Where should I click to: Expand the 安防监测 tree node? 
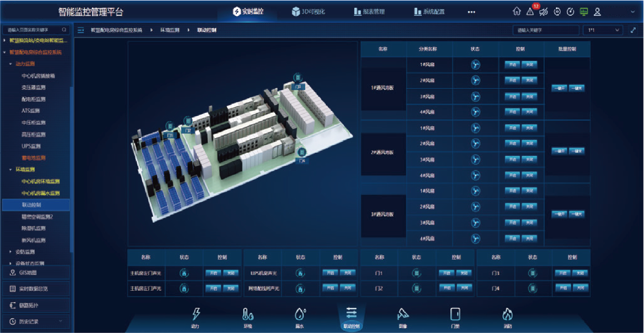pos(11,252)
